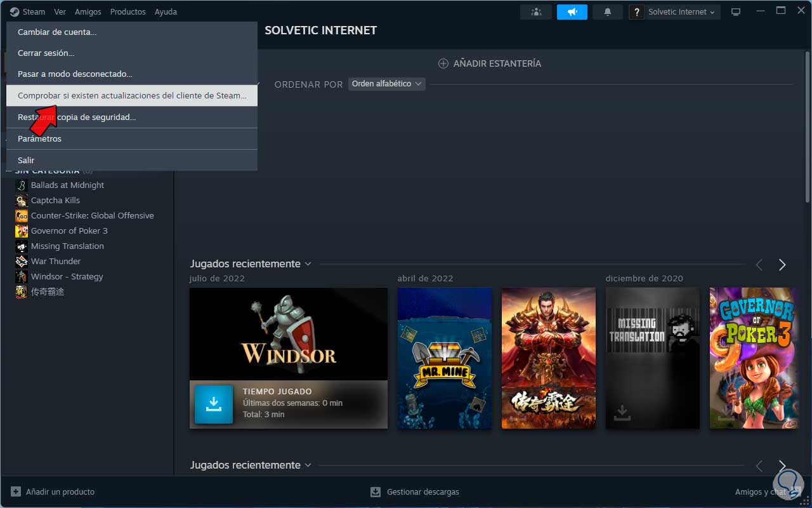Check for Steam client updates entry
The height and width of the screenshot is (508, 812).
[x=132, y=95]
